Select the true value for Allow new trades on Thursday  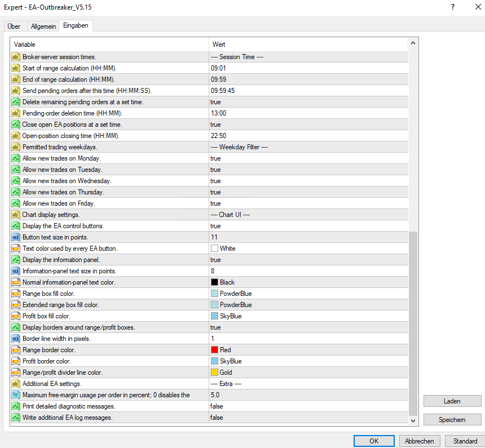pos(215,192)
